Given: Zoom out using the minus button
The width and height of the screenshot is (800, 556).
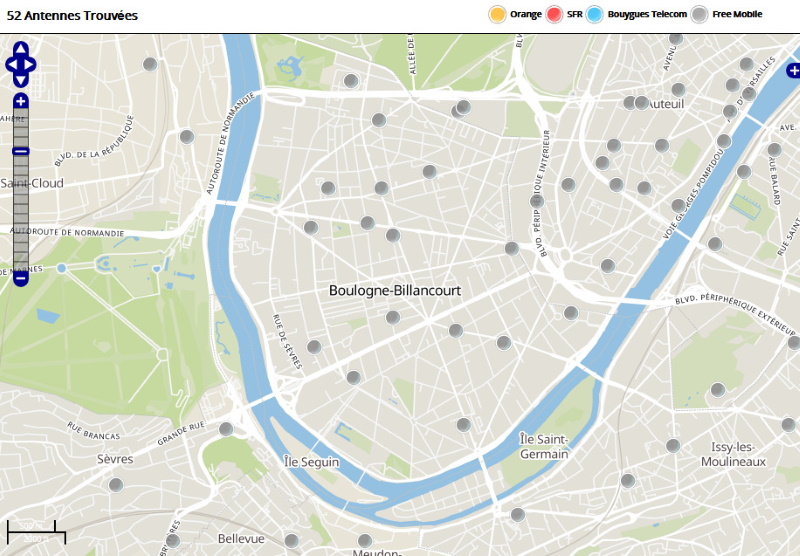Looking at the screenshot, I should pyautogui.click(x=21, y=277).
